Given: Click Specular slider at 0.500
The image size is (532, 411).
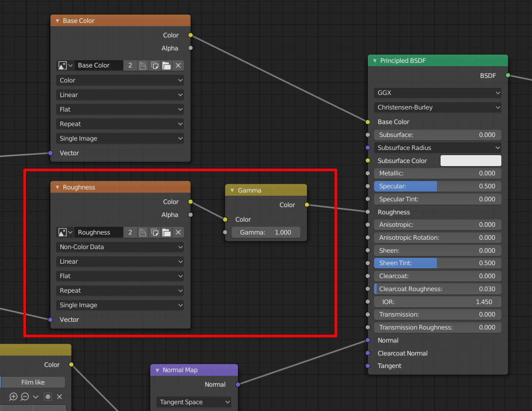Looking at the screenshot, I should pyautogui.click(x=437, y=186).
